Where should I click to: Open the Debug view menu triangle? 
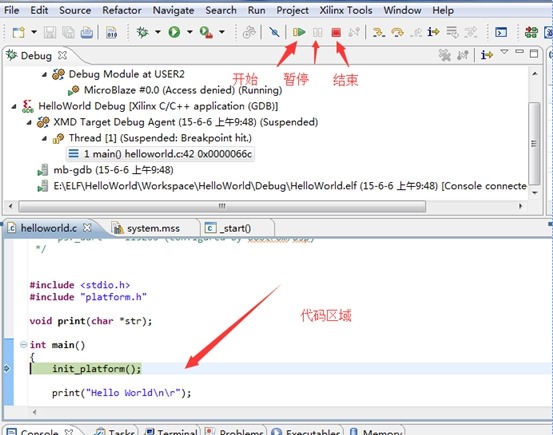click(504, 52)
